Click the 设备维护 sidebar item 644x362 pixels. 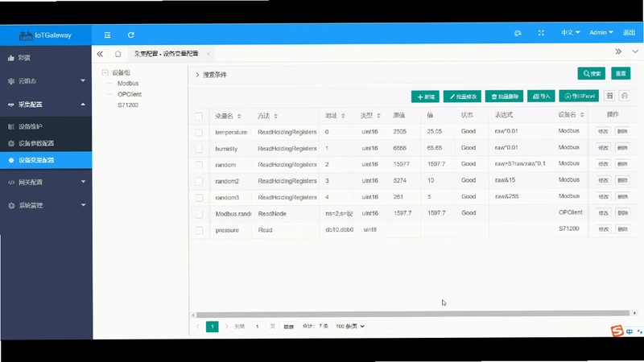46,126
